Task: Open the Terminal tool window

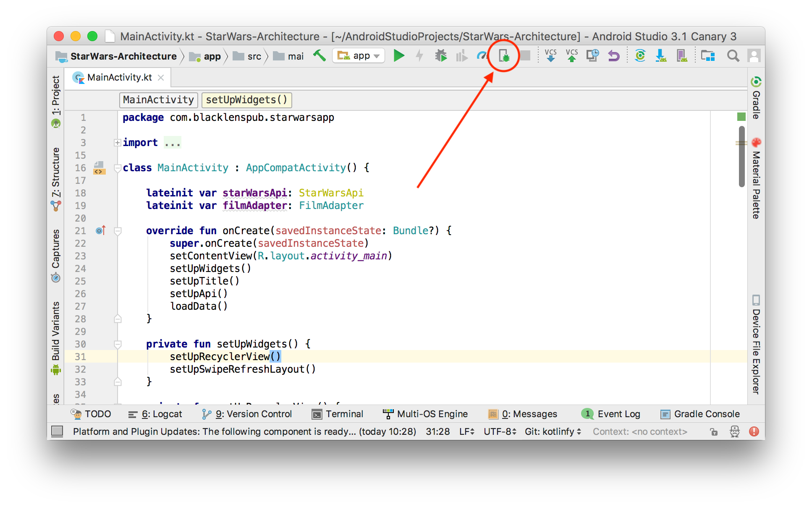Action: click(338, 414)
